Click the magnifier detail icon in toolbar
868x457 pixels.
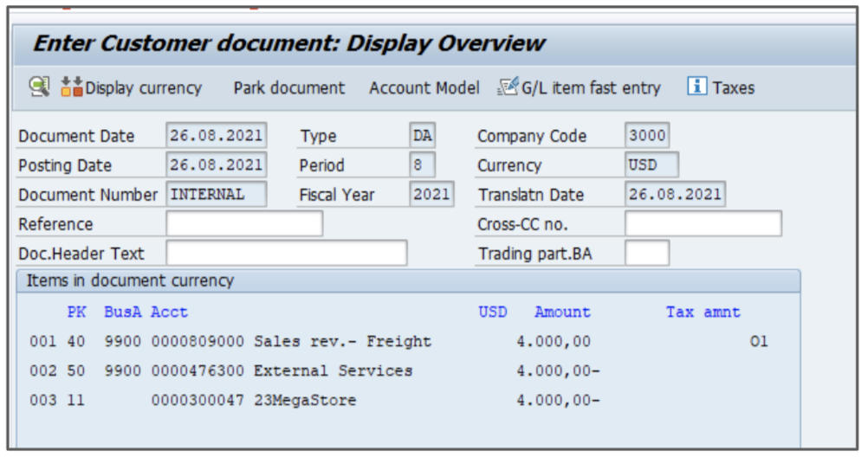point(39,87)
